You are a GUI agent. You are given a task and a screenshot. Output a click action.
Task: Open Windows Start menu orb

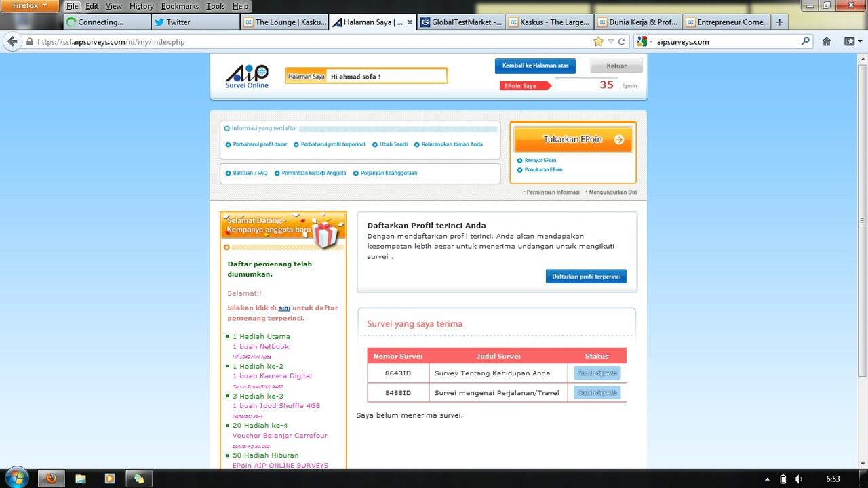[x=16, y=478]
